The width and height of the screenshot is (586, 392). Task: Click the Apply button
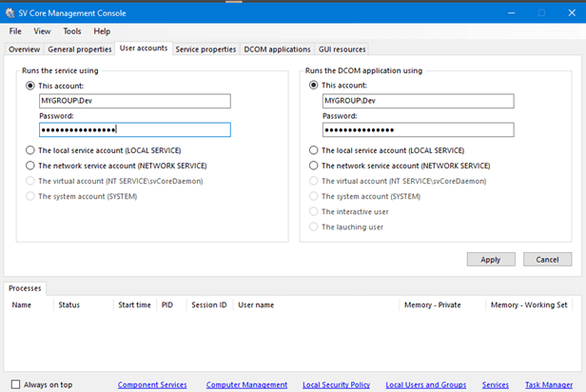[491, 259]
